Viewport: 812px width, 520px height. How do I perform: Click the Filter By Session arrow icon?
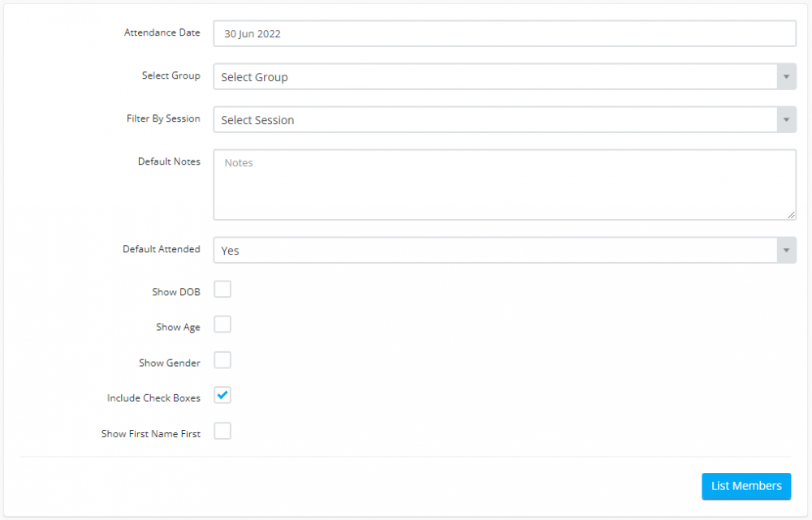tap(785, 120)
